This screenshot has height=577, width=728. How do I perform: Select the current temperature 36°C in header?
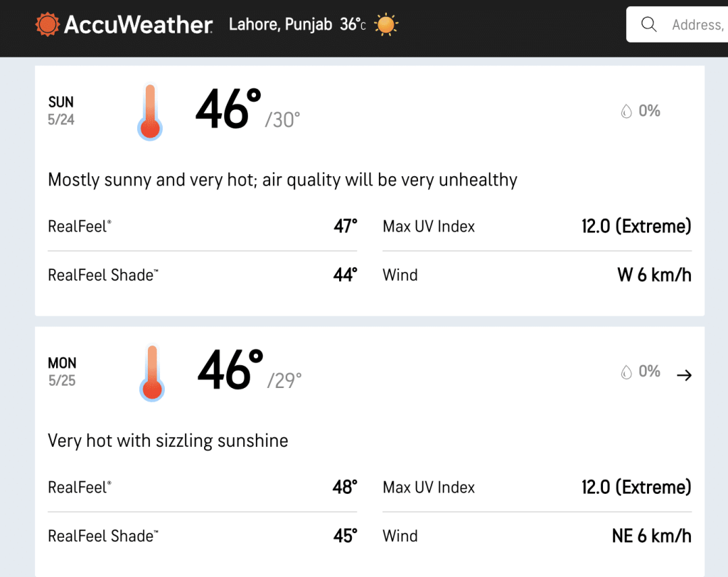pyautogui.click(x=353, y=25)
